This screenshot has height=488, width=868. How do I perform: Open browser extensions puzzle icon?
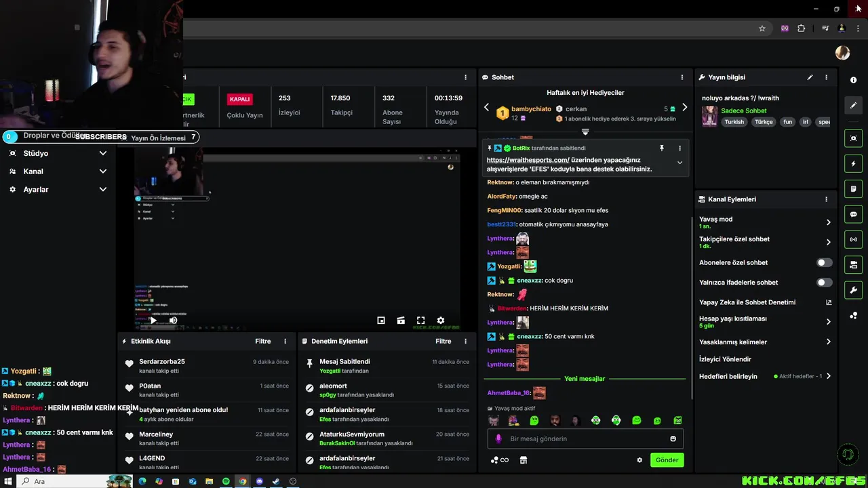(x=802, y=28)
